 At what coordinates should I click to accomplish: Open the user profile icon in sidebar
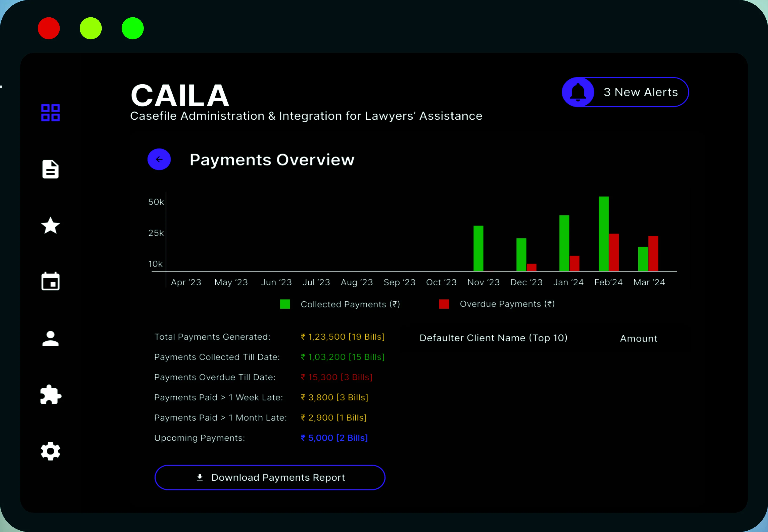click(50, 338)
